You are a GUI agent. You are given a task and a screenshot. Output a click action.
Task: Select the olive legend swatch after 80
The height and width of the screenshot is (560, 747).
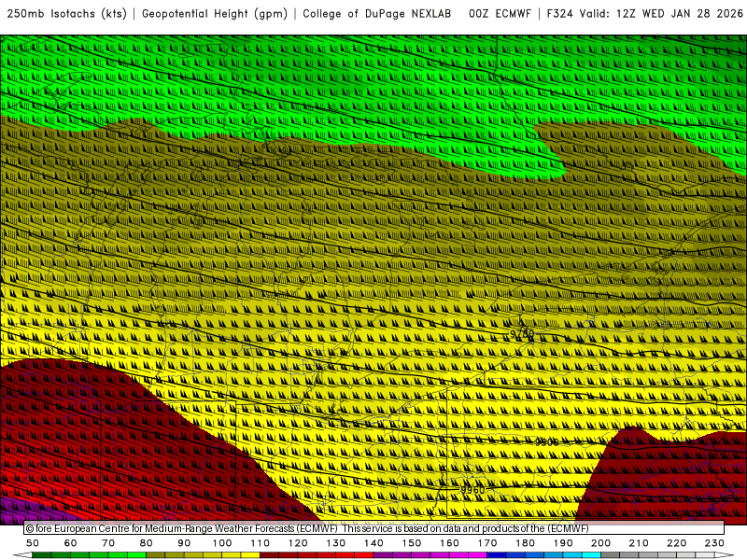(x=156, y=555)
